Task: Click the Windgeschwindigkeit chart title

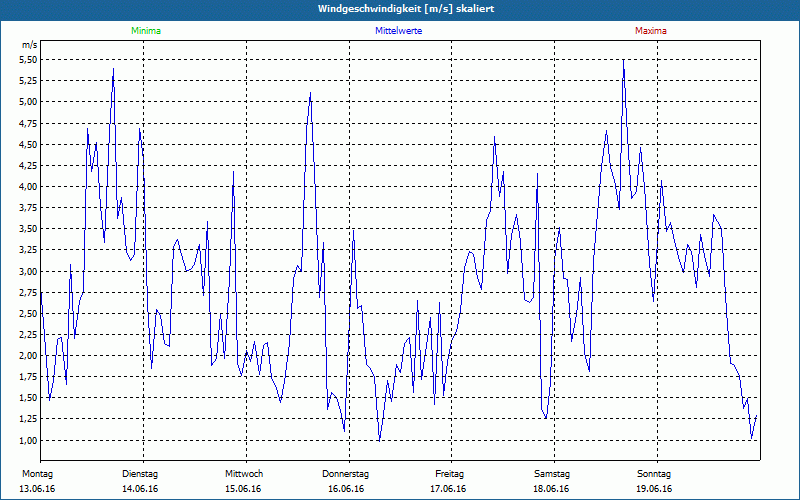Action: click(406, 9)
